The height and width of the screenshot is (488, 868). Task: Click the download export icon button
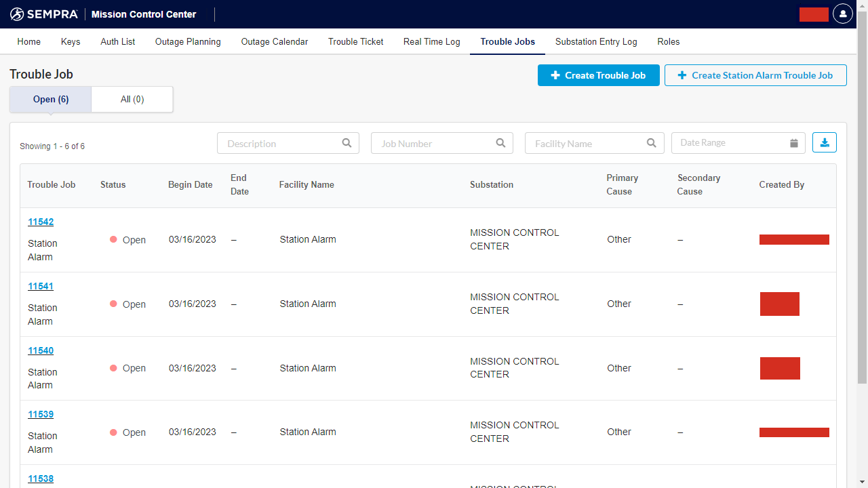point(825,142)
